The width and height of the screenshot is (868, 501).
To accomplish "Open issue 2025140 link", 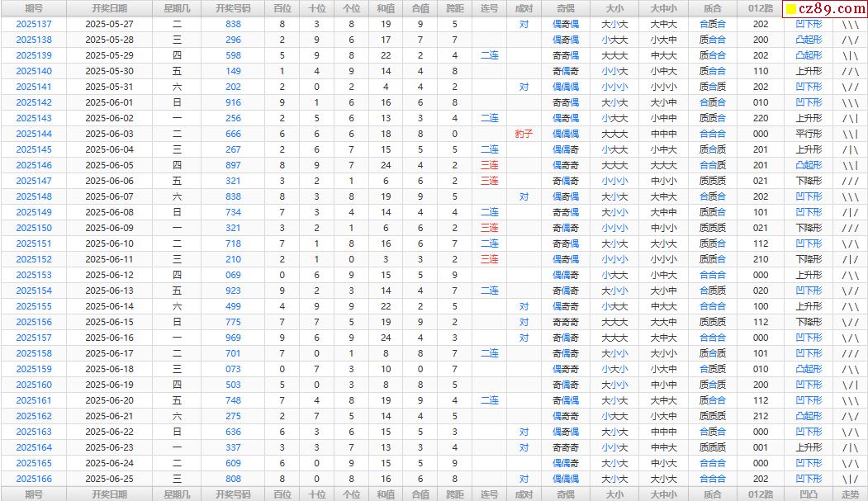I will 34,71.
